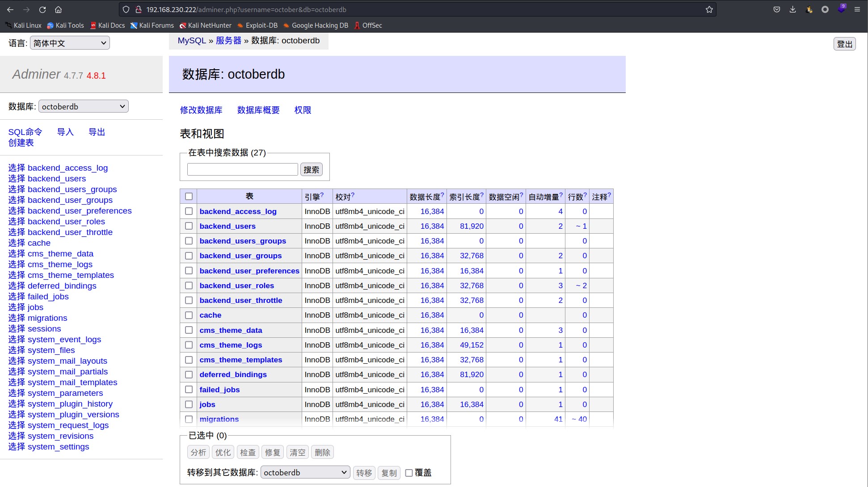This screenshot has width=868, height=487.
Task: Click the search-data-in-tables text field
Action: click(x=242, y=169)
